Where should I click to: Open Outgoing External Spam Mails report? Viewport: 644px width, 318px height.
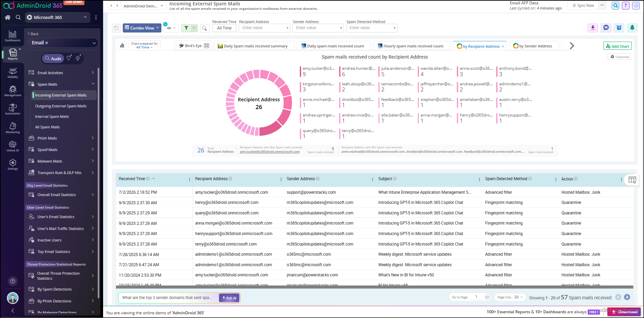coord(61,106)
